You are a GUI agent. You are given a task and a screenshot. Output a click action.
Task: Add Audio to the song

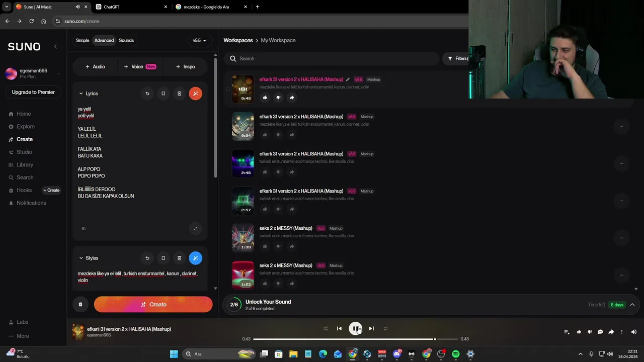pos(95,66)
